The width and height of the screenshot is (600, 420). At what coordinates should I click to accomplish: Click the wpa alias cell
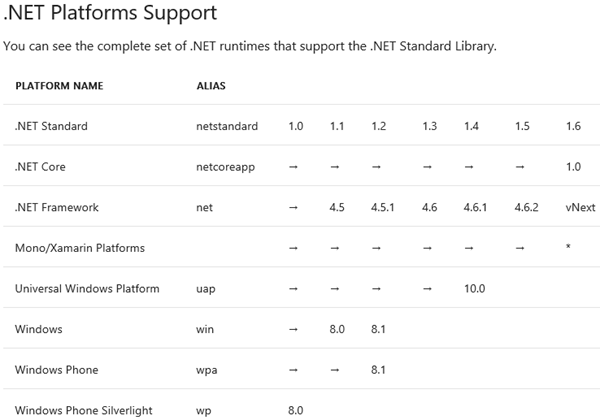tap(207, 370)
